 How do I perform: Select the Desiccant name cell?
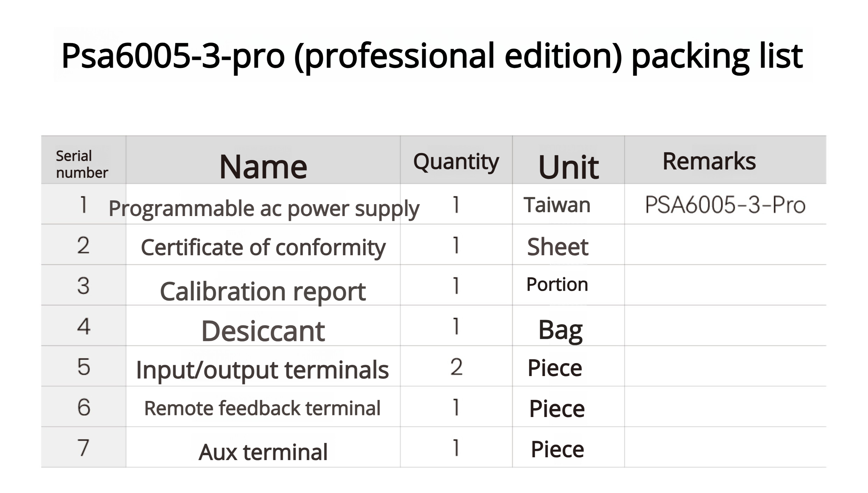[263, 331]
